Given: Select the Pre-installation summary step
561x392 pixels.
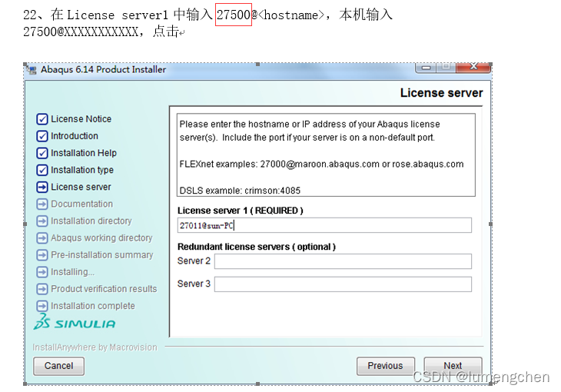Looking at the screenshot, I should pos(102,255).
